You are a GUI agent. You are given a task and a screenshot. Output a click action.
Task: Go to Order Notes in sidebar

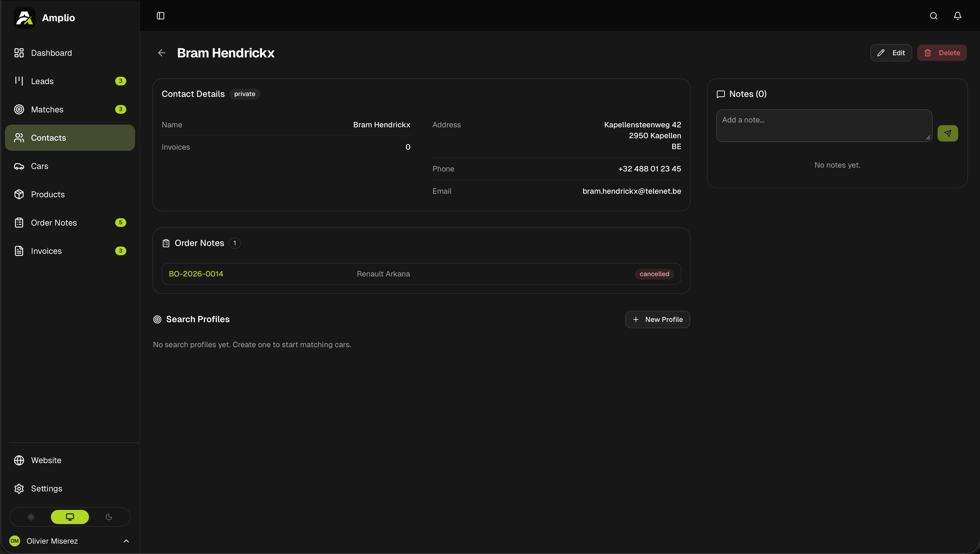[54, 223]
